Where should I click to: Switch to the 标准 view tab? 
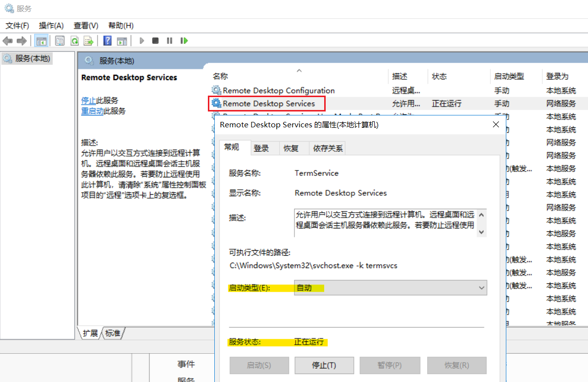pyautogui.click(x=113, y=333)
